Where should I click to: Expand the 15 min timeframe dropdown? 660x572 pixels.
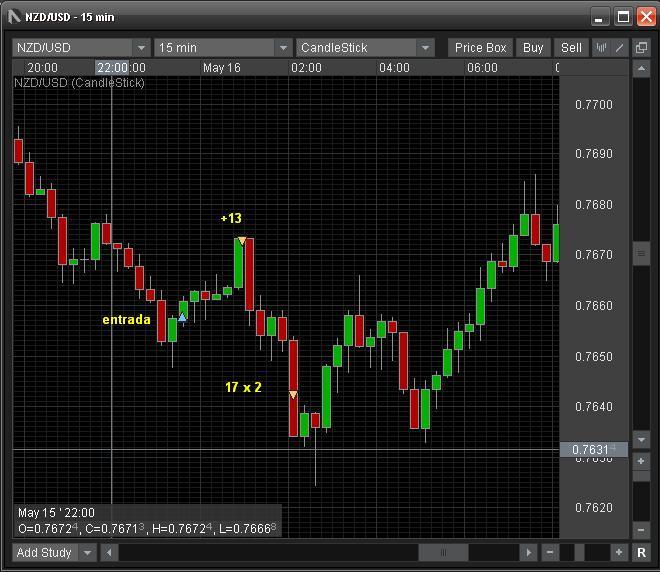(283, 48)
